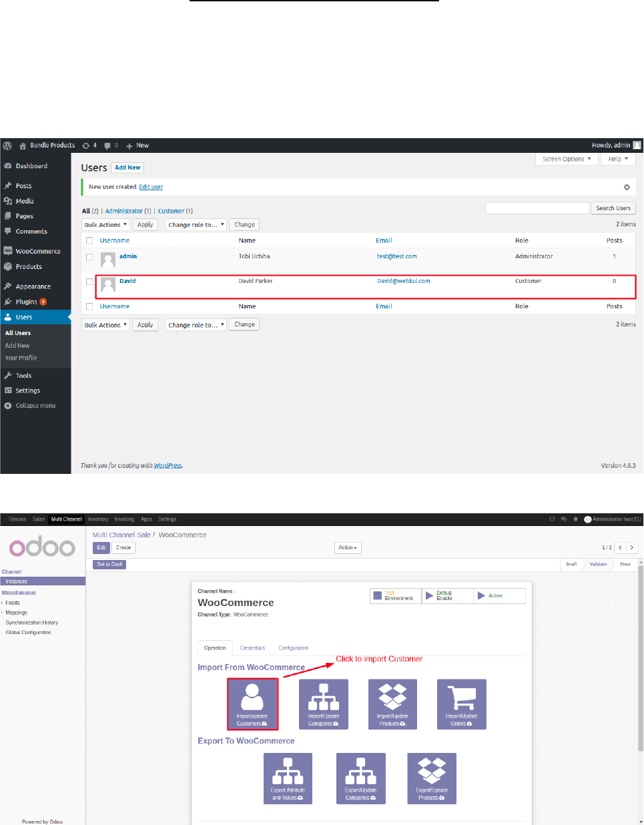Click Import/Update Customers icon
Viewport: 644px width, 825px height.
click(252, 704)
